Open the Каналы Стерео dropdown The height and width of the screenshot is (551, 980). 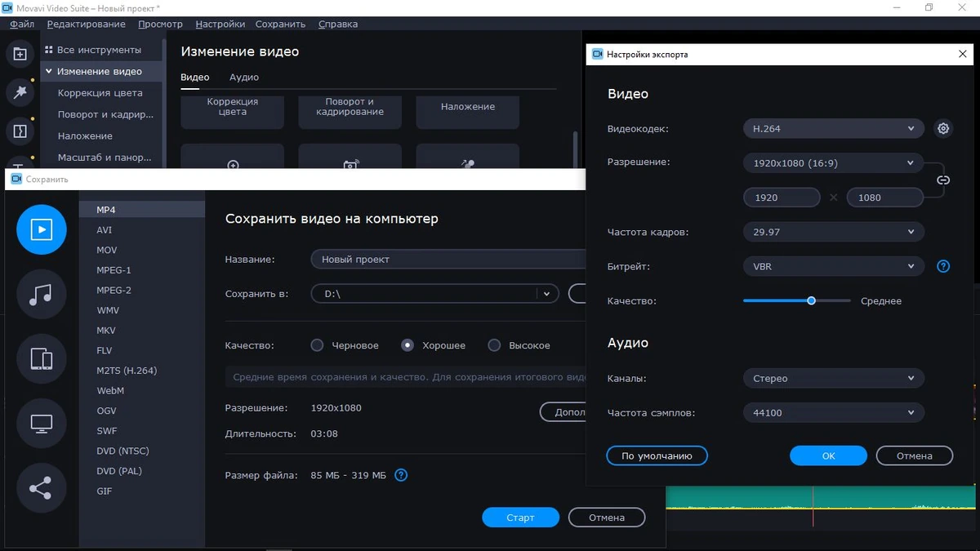(834, 378)
